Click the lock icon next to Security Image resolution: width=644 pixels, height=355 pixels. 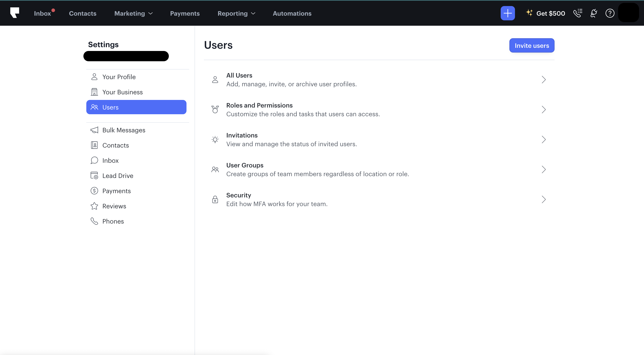(x=215, y=199)
